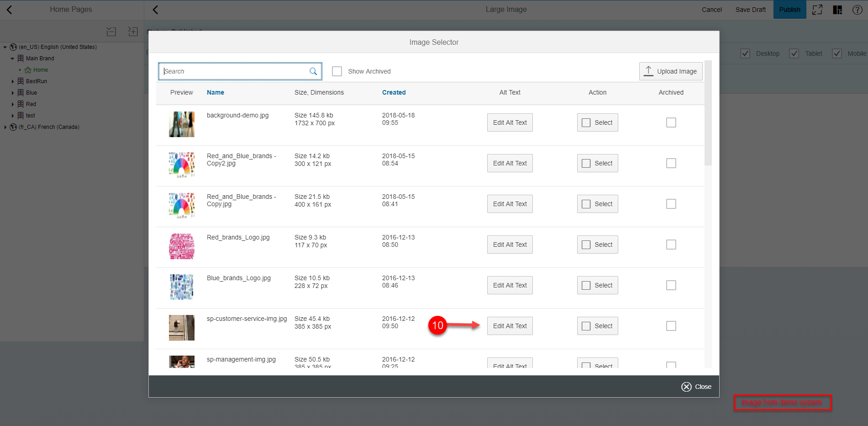Screen dimensions: 868x426
Task: Click the Blue page icon in tree
Action: point(21,93)
